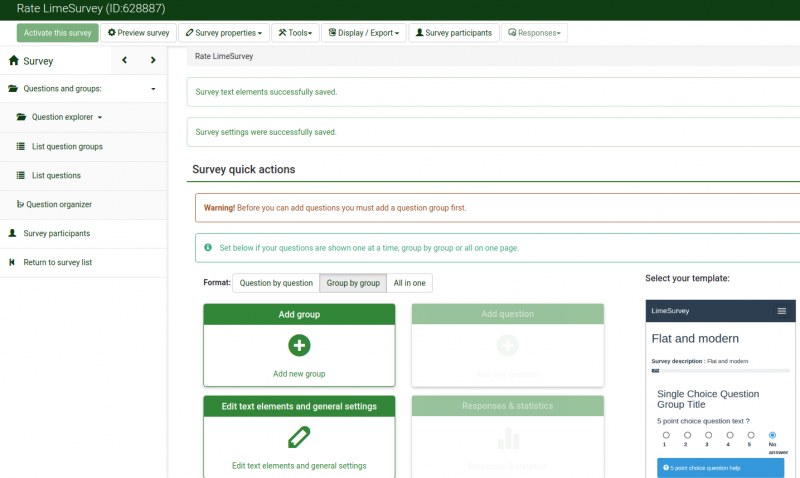Set format to Question by question
Viewport: 800px width, 478px height.
tap(276, 283)
